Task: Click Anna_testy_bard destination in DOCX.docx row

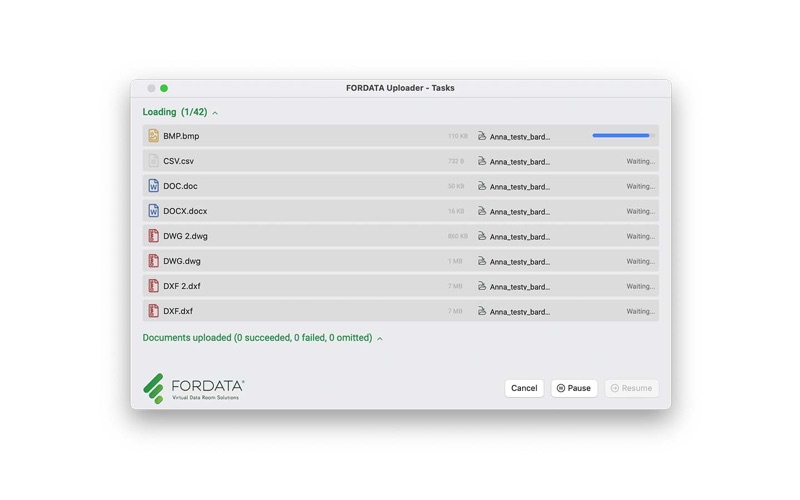Action: pyautogui.click(x=520, y=212)
